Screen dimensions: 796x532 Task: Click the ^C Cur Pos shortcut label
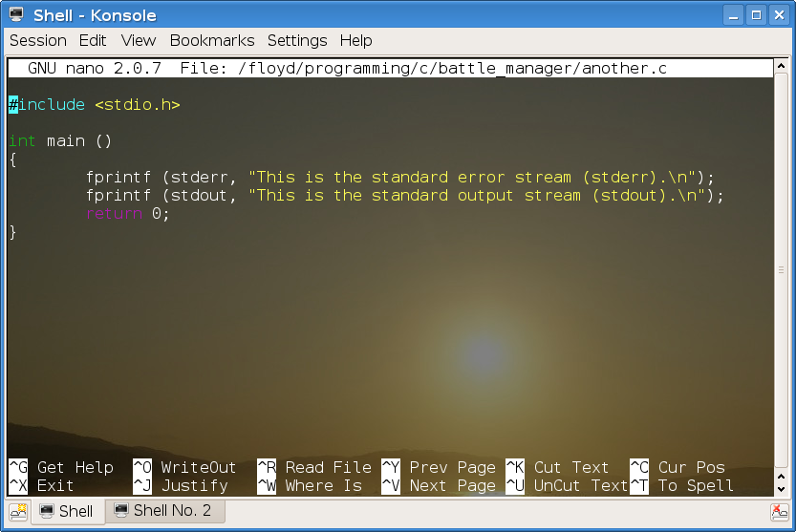678,467
